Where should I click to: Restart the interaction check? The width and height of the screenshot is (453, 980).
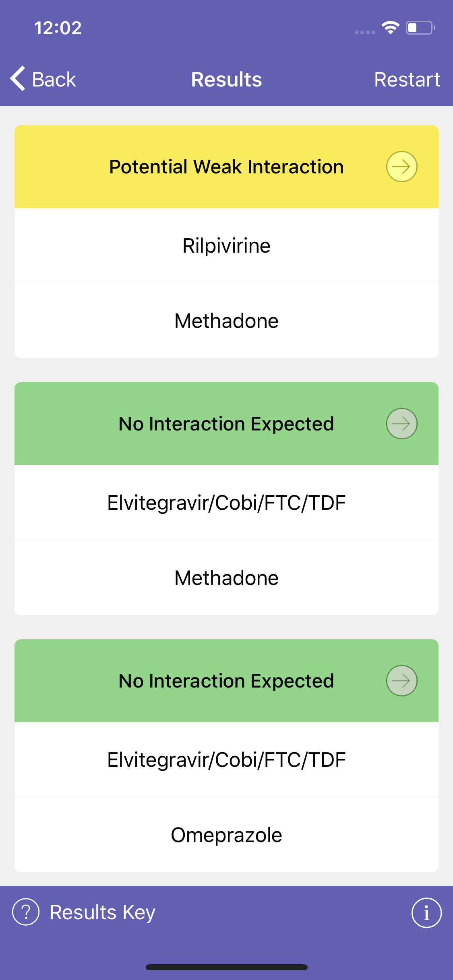coord(407,79)
